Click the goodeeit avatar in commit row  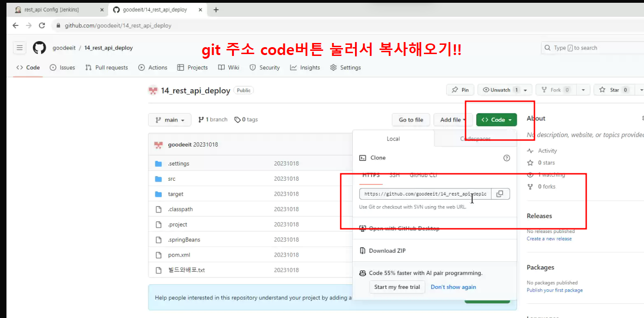pos(159,145)
